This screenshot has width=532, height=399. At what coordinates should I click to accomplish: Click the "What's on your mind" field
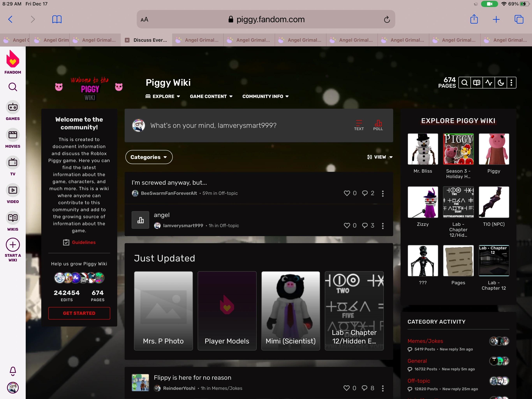click(x=213, y=125)
